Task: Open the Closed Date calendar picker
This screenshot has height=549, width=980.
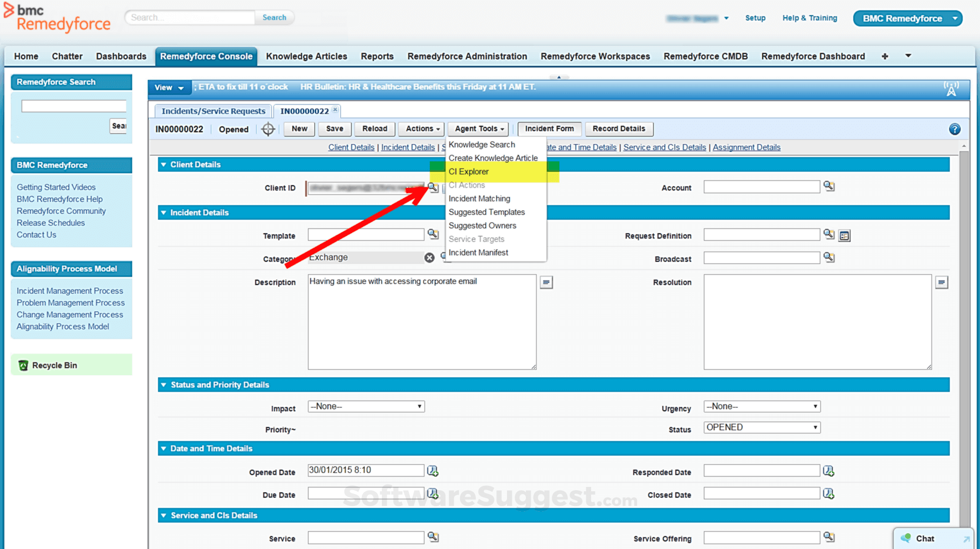Action: tap(828, 493)
